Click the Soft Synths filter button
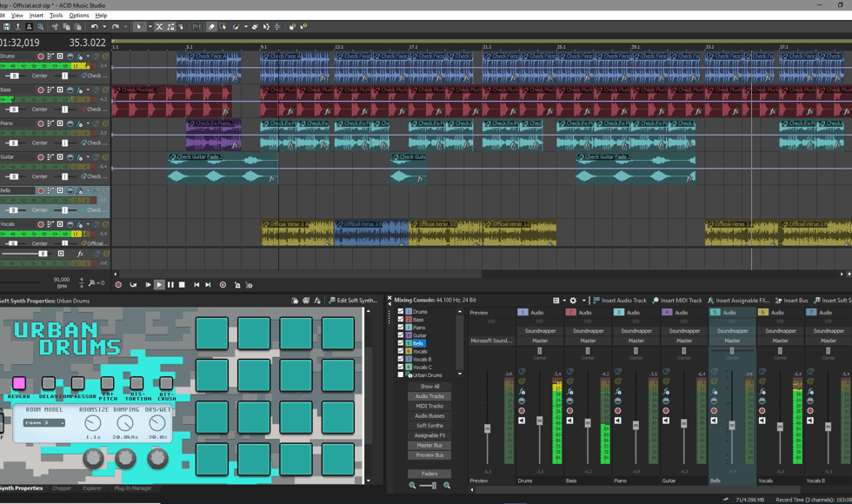 pyautogui.click(x=429, y=426)
